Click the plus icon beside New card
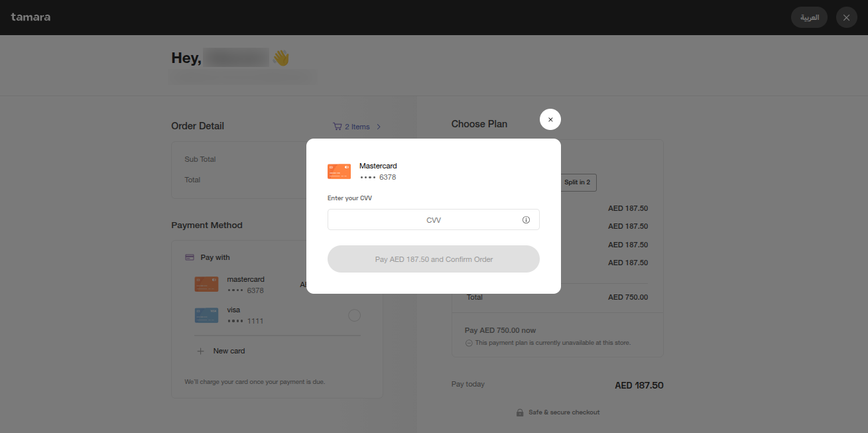 coord(201,351)
